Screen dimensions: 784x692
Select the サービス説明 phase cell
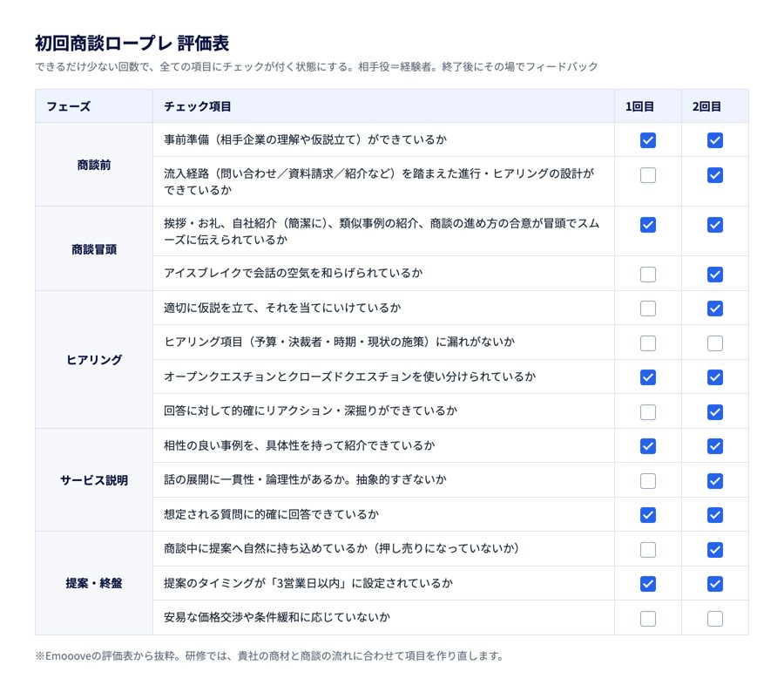click(x=93, y=480)
